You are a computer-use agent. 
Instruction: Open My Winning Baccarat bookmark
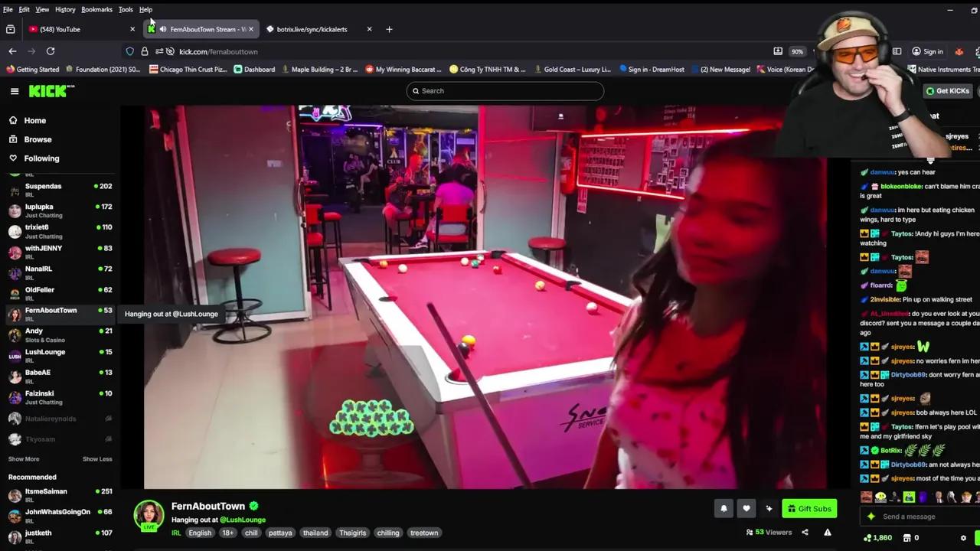[x=403, y=70]
